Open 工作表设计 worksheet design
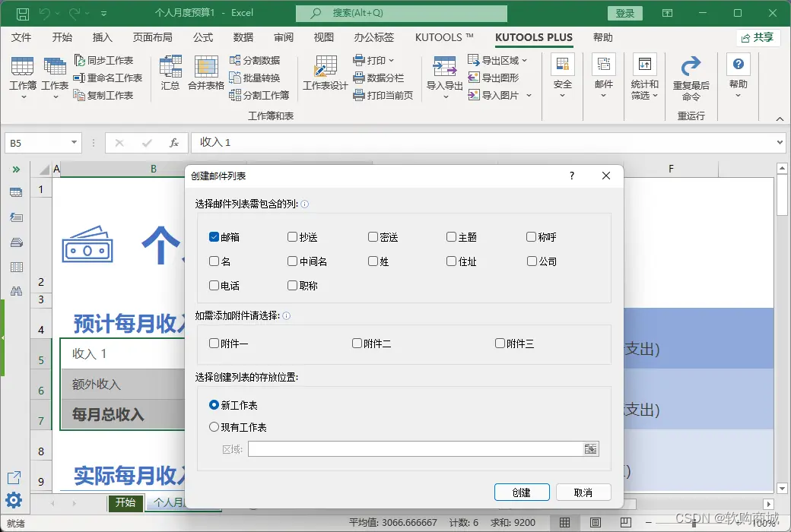Image resolution: width=791 pixels, height=532 pixels. tap(326, 73)
